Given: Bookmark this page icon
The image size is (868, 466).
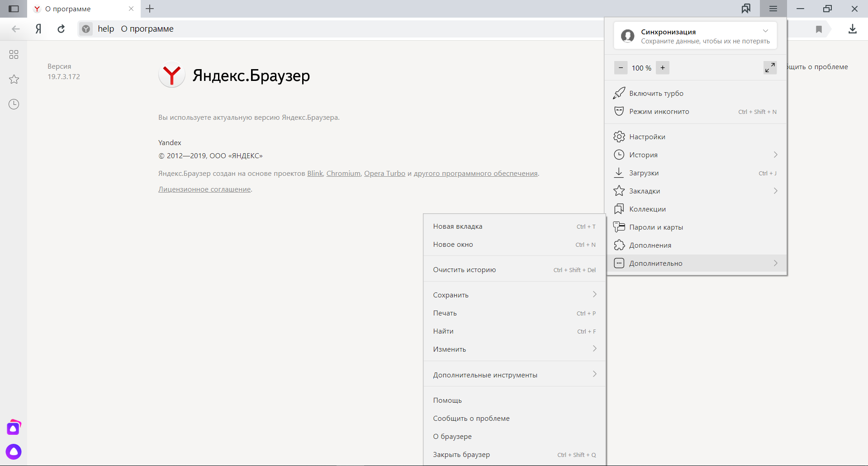Looking at the screenshot, I should tap(819, 29).
